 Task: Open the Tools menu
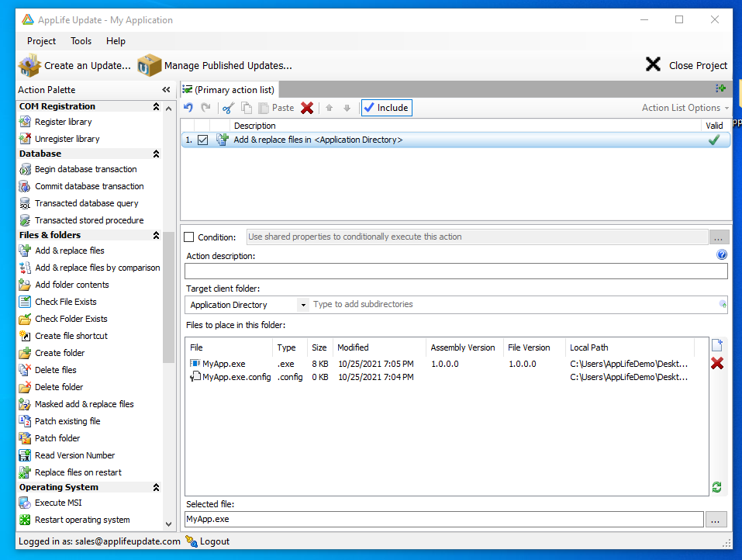click(81, 40)
